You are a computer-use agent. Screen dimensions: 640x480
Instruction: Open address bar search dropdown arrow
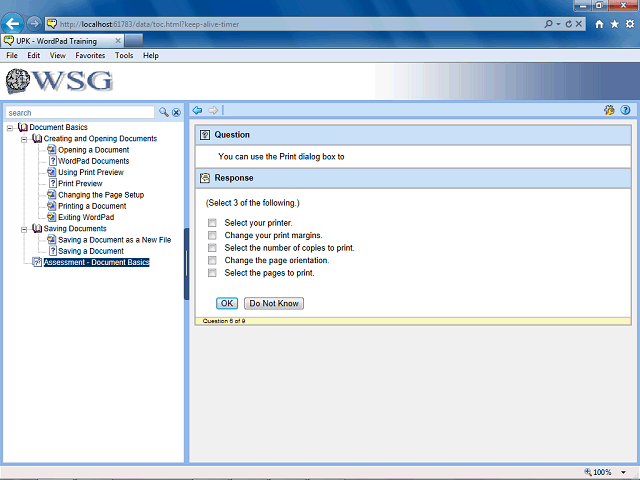pyautogui.click(x=558, y=24)
